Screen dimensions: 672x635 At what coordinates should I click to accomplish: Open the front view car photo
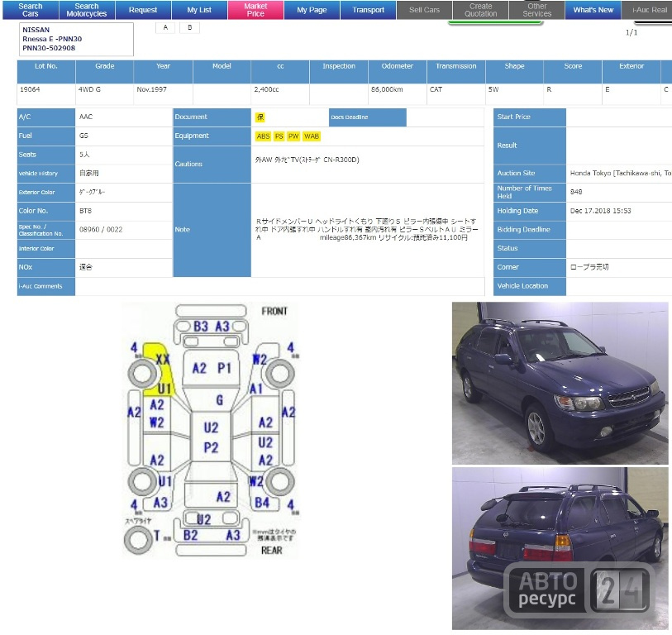coord(560,383)
